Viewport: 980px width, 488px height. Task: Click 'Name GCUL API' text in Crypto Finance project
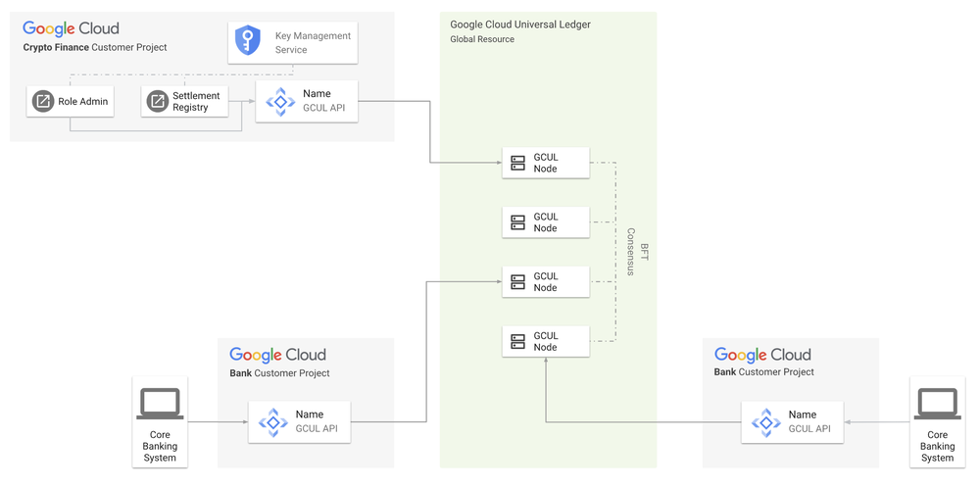pos(323,100)
